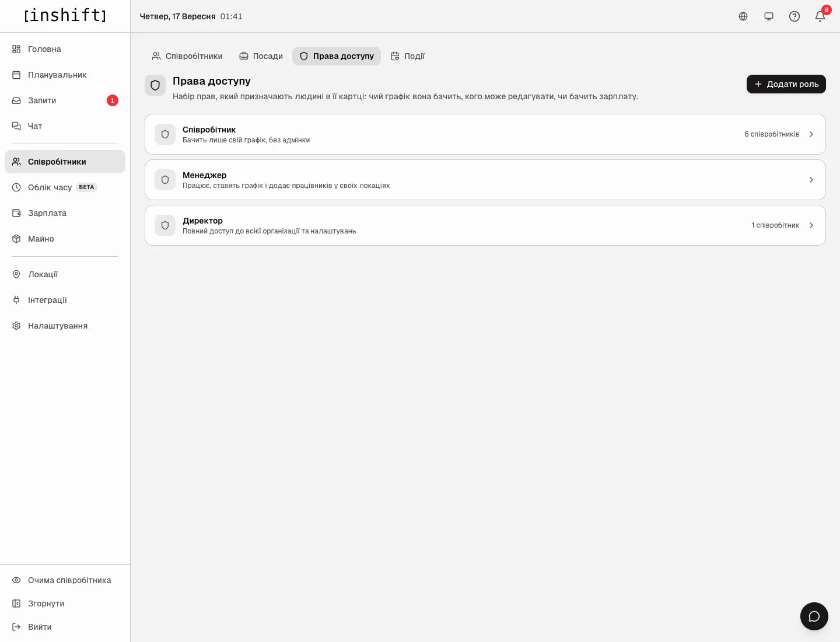Screen dimensions: 840x642
Task: Click the Менеджер role title
Action: point(204,175)
